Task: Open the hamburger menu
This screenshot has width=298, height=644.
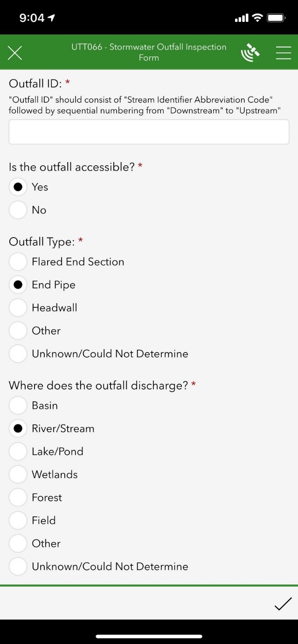Action: click(x=283, y=53)
